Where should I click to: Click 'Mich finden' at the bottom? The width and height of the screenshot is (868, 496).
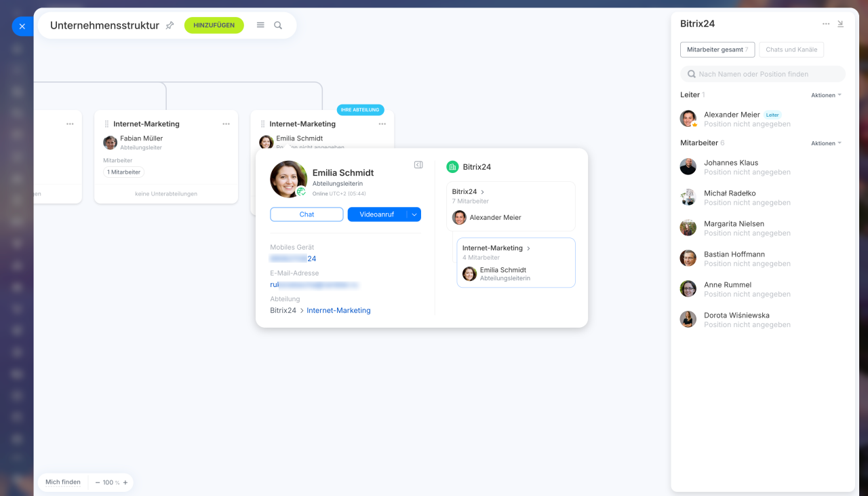click(63, 482)
